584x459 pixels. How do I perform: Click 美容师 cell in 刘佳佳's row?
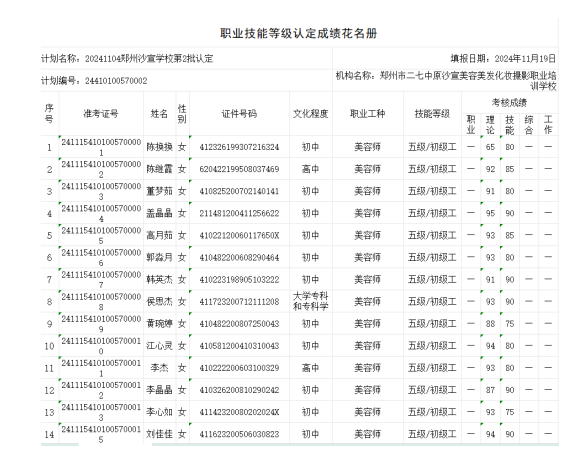[x=368, y=434]
